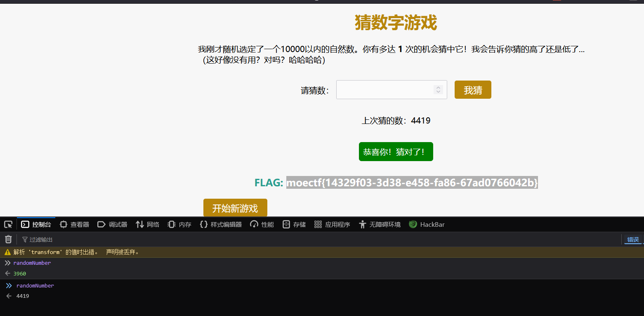This screenshot has width=644, height=316.
Task: Open the 样式编辑器 style editor
Action: [x=220, y=224]
